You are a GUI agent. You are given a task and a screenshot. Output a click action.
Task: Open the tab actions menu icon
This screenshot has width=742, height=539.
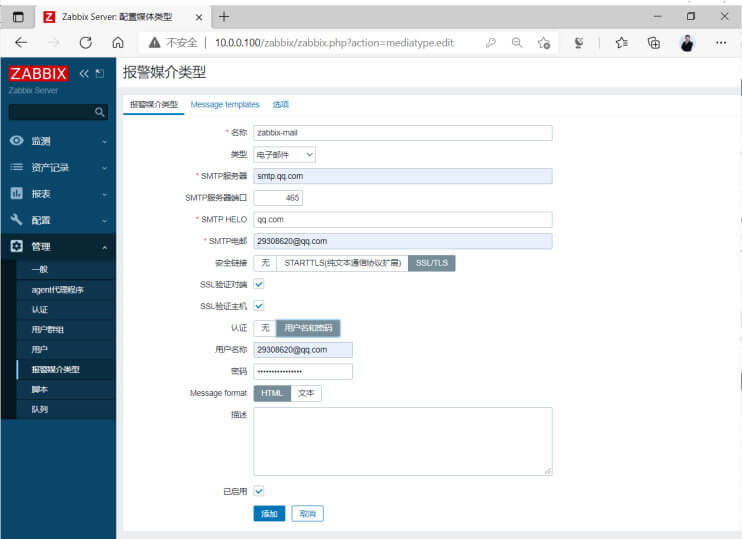(18, 17)
